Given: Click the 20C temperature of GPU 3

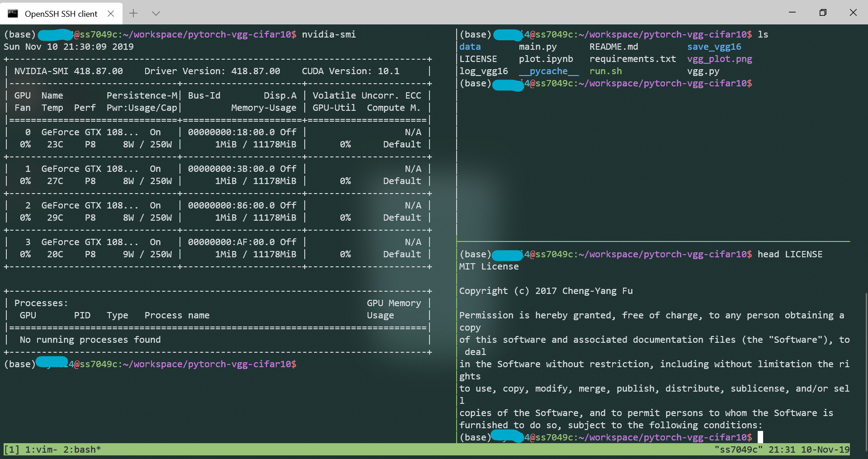Looking at the screenshot, I should pyautogui.click(x=55, y=254).
